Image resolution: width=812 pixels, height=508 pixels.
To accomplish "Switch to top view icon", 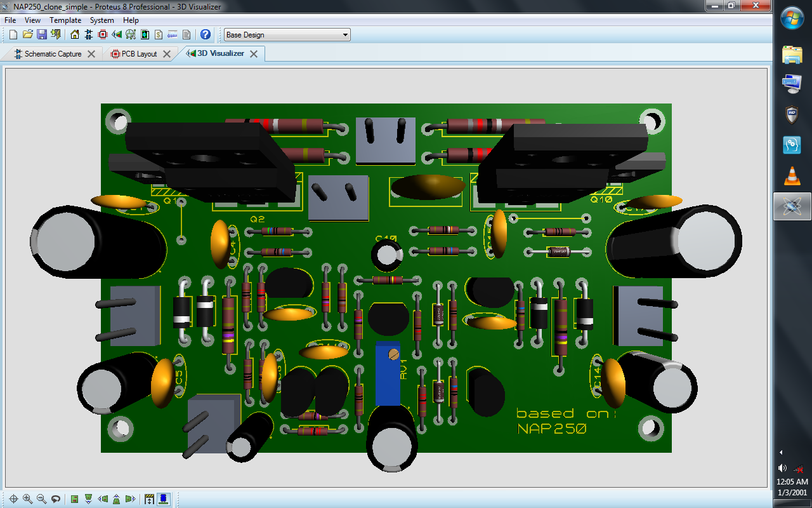I will click(x=75, y=499).
